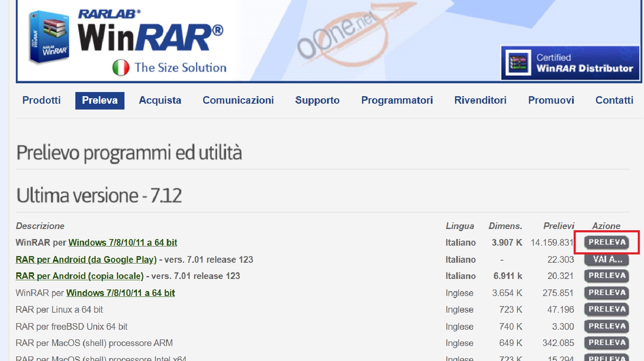
Task: Open the Certified WinRAR Distributor badge
Action: point(570,63)
